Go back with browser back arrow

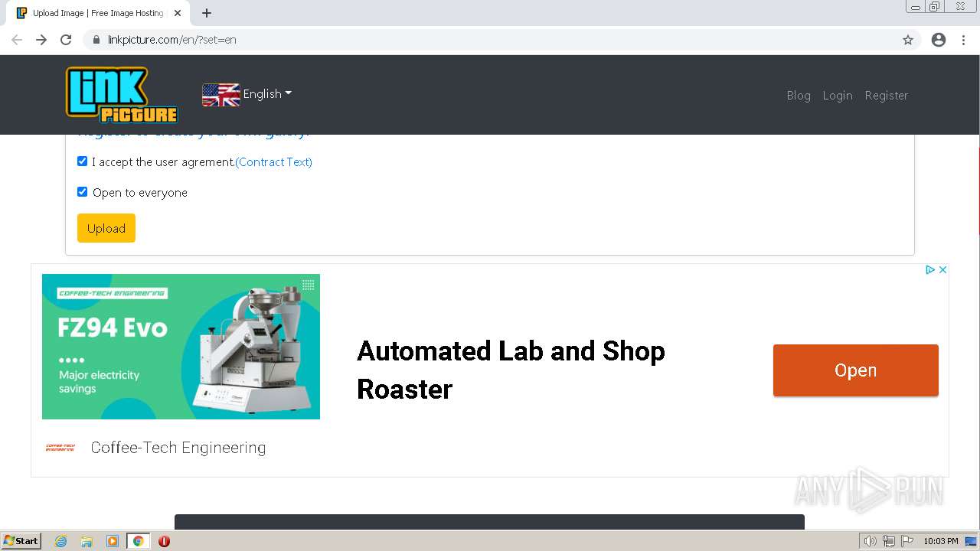click(x=17, y=40)
